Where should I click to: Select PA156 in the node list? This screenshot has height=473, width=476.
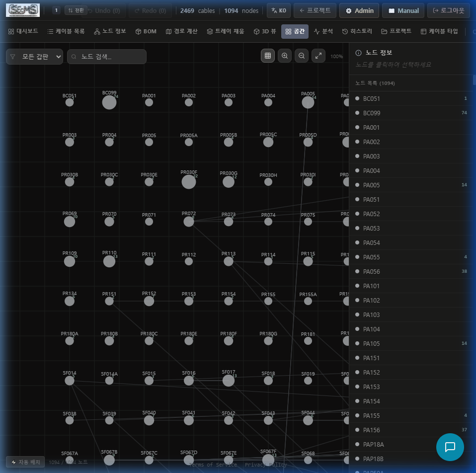click(411, 430)
